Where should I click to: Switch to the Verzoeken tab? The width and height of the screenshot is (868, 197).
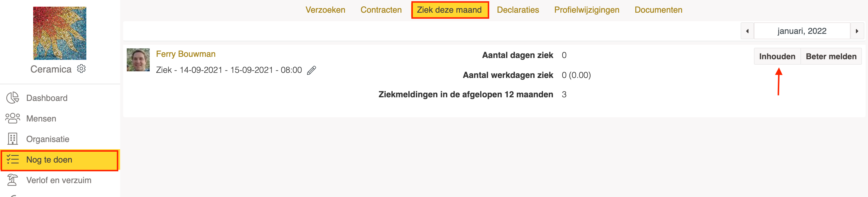[x=325, y=10]
